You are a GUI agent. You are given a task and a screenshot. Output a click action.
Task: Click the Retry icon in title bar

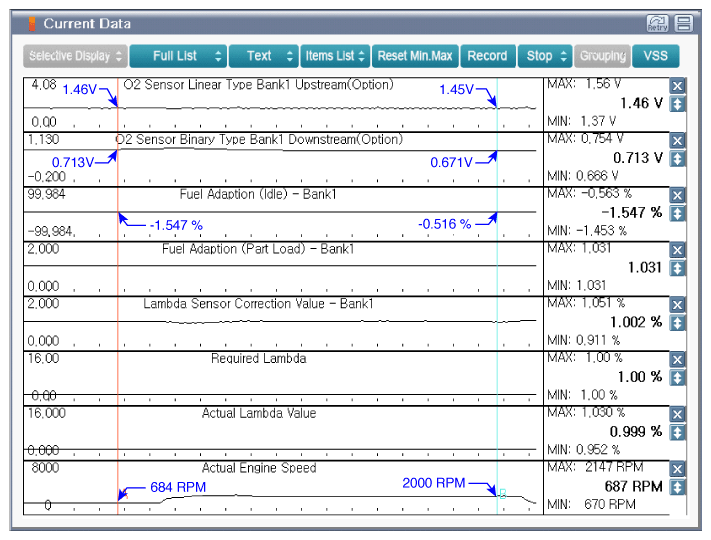tap(657, 24)
